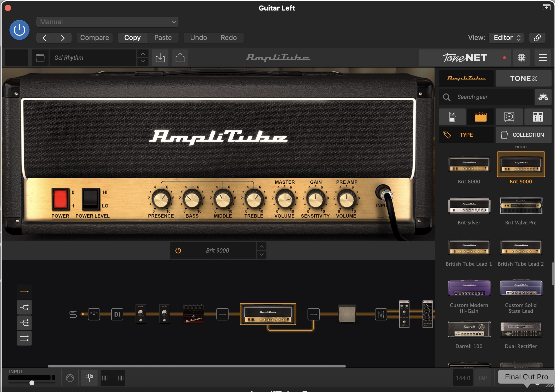Click the link chain icon
This screenshot has width=555, height=392.
click(537, 38)
